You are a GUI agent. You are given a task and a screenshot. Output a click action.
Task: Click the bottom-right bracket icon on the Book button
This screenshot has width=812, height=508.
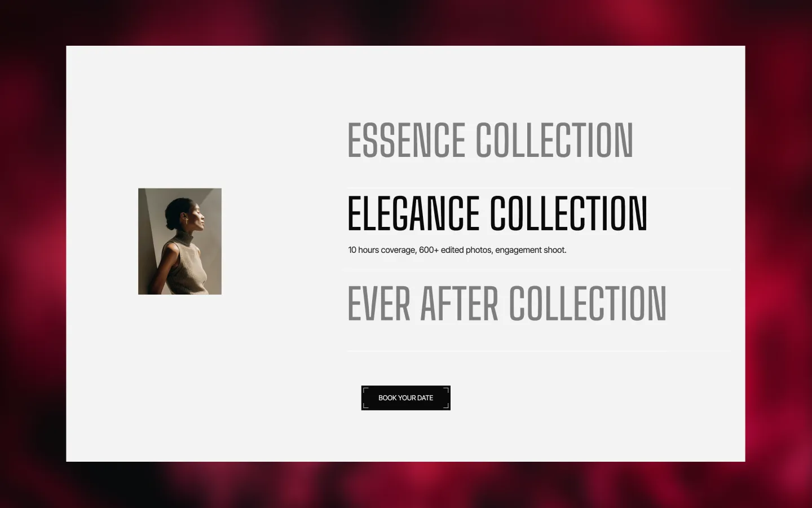(x=446, y=405)
